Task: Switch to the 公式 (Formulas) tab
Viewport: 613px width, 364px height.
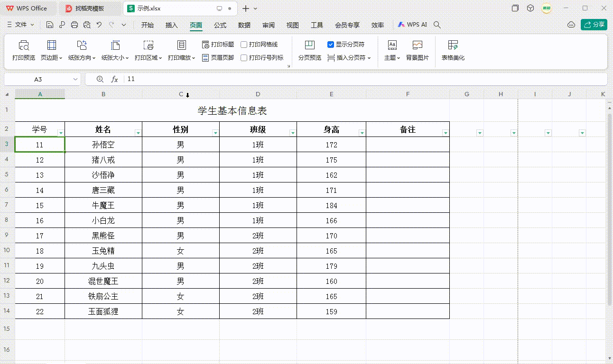Action: [220, 25]
